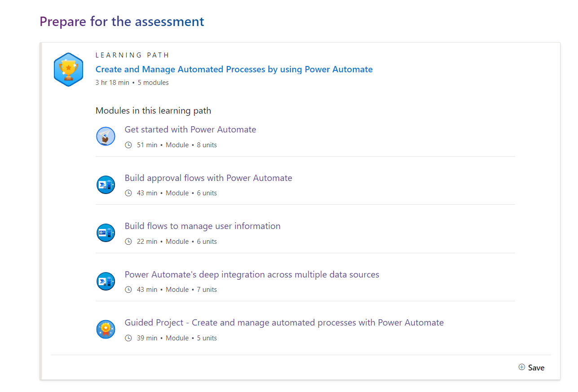Click the '5 modules' count text

[153, 83]
